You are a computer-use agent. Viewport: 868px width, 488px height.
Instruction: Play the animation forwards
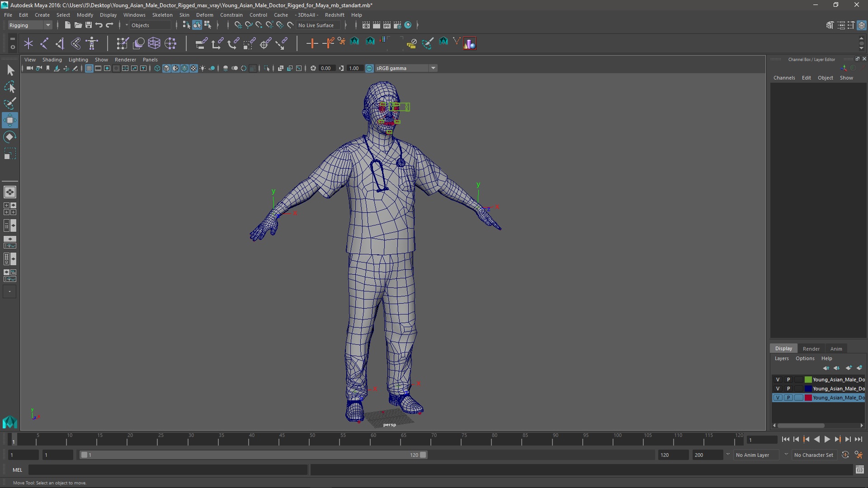coord(827,439)
